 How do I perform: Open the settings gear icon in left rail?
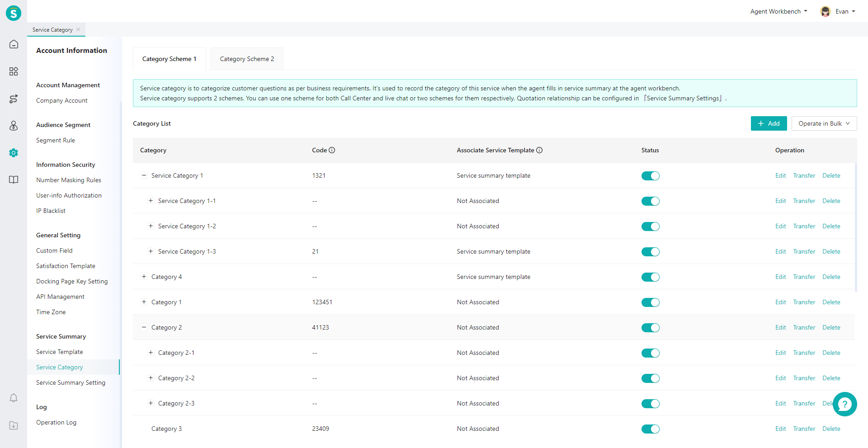(x=14, y=153)
